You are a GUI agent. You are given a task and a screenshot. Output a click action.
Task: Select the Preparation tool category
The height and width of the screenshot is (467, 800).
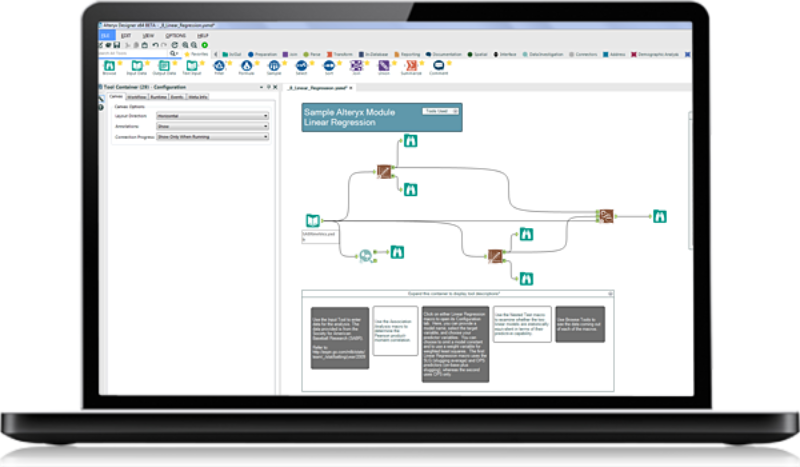pyautogui.click(x=263, y=54)
